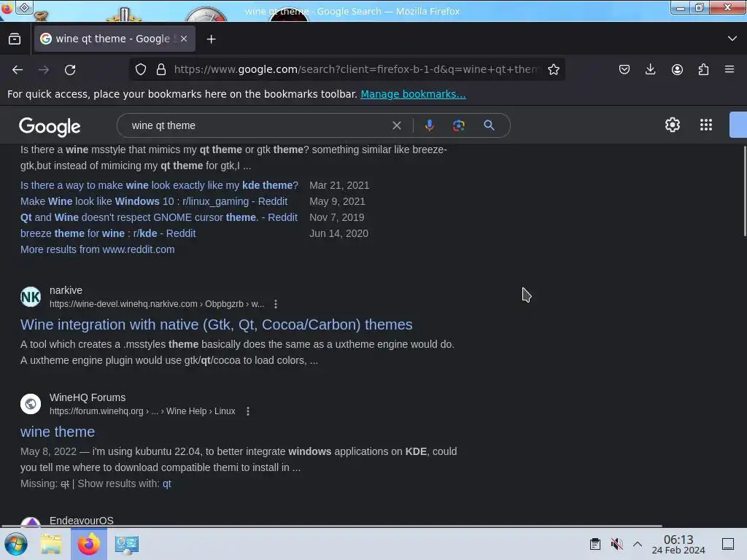Open the more options menu for narkive result
747x560 pixels.
coord(275,304)
